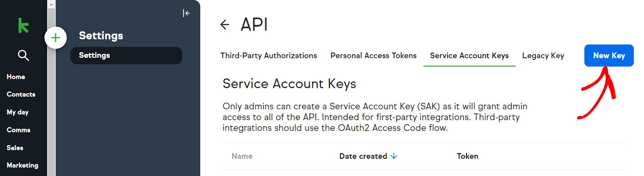Switch to Personal Access Tokens tab
This screenshot has height=176, width=644.
click(x=374, y=55)
